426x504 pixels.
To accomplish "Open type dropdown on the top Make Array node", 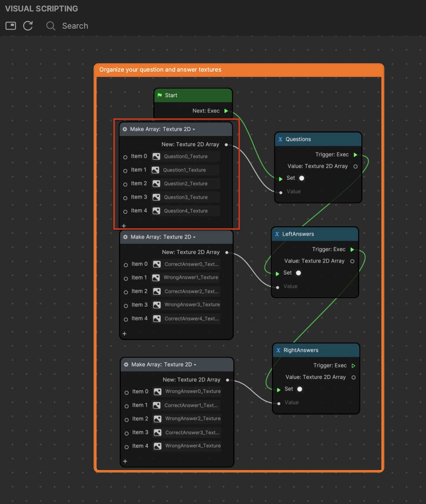I will point(194,130).
